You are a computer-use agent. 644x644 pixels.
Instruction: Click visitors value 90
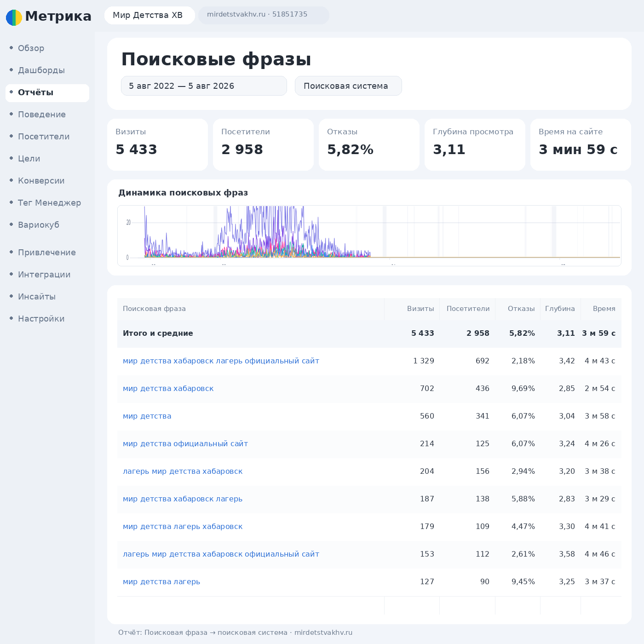tap(484, 582)
